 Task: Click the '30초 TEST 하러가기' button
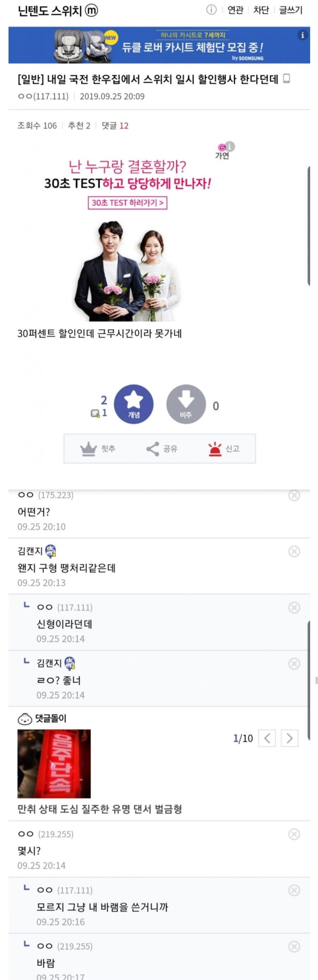128,203
